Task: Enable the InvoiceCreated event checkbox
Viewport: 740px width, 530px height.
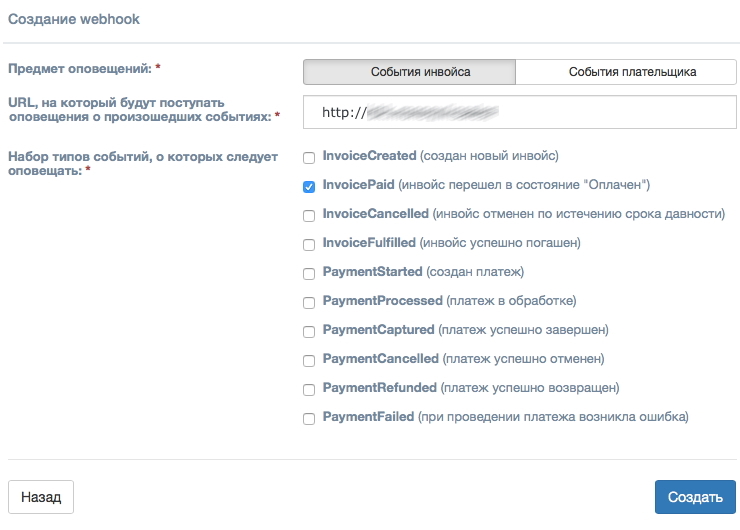Action: 309,157
